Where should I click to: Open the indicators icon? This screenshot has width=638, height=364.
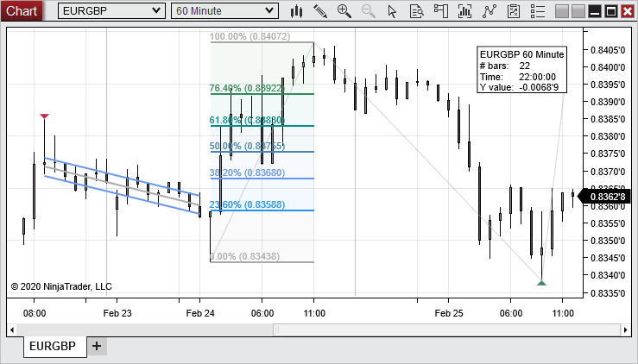[x=466, y=11]
